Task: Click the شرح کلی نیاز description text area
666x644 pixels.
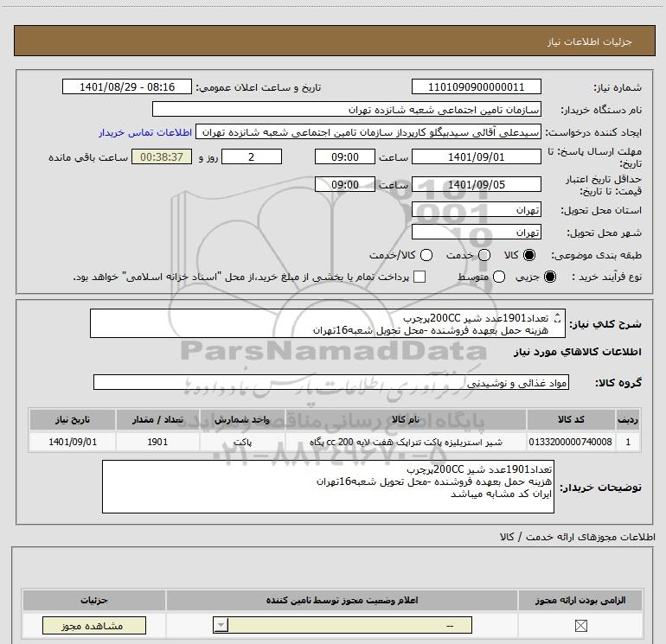Action: pyautogui.click(x=328, y=323)
